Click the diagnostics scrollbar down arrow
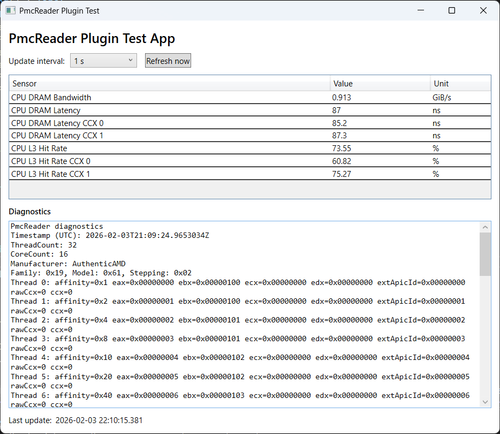Viewport: 500px width, 434px height. (x=485, y=402)
